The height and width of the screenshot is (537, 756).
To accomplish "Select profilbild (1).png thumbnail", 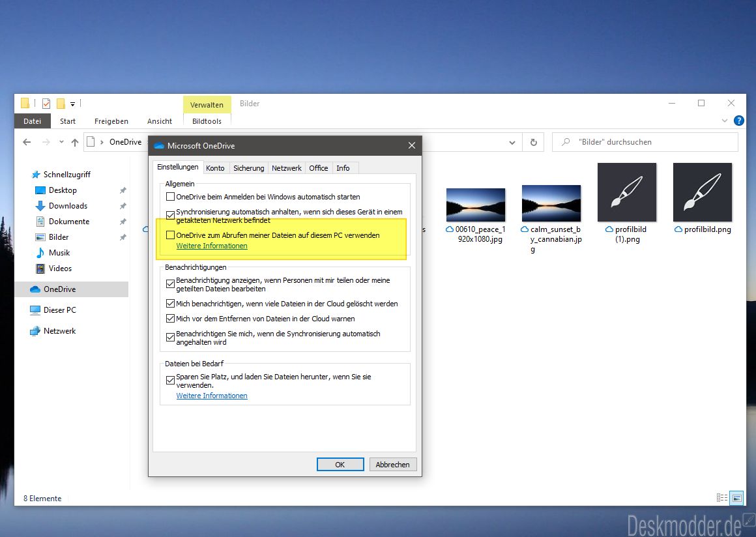I will point(627,192).
